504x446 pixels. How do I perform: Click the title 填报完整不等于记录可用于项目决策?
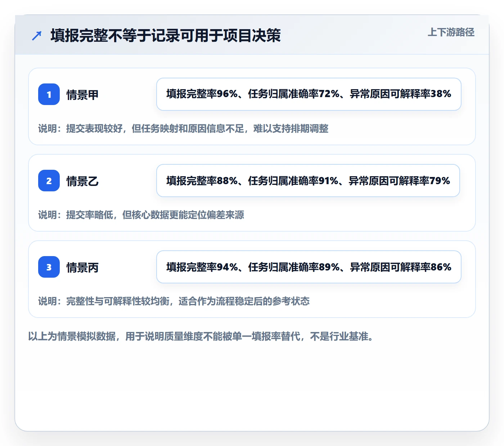(166, 36)
